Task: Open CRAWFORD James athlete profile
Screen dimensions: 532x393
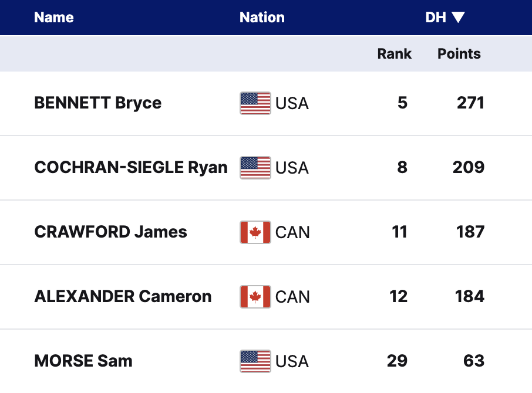Action: pyautogui.click(x=111, y=232)
